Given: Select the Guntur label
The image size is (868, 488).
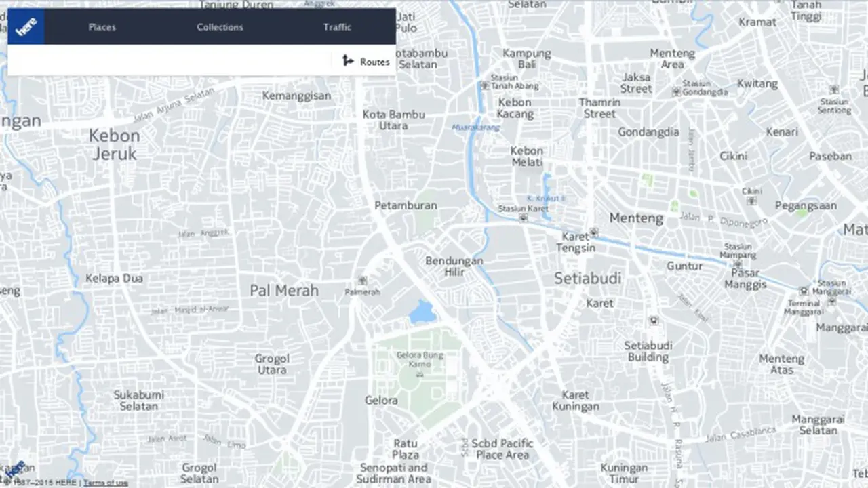Looking at the screenshot, I should pos(684,266).
